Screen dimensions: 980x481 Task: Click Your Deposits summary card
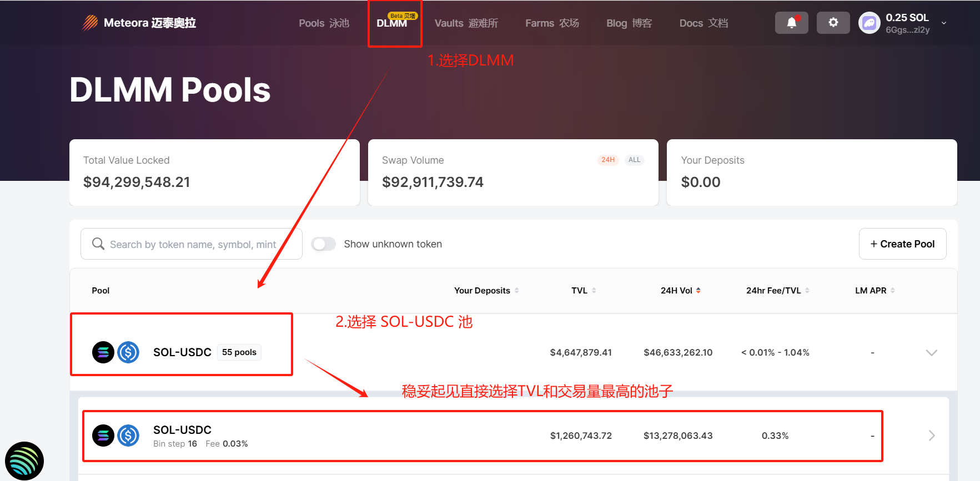(812, 173)
